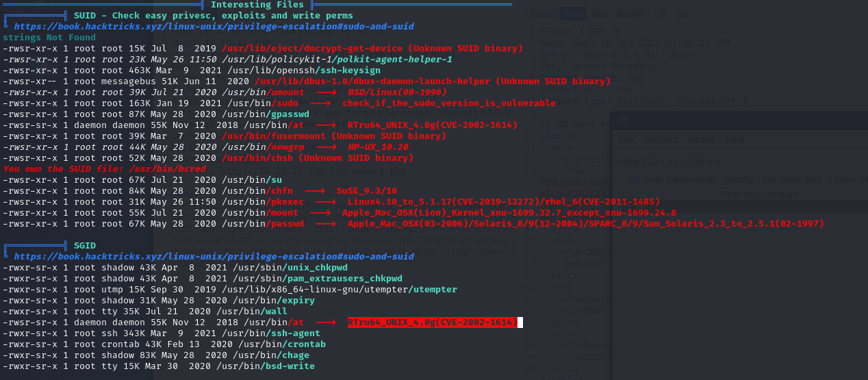Open the Help menu in DirBuster

[x=735, y=140]
